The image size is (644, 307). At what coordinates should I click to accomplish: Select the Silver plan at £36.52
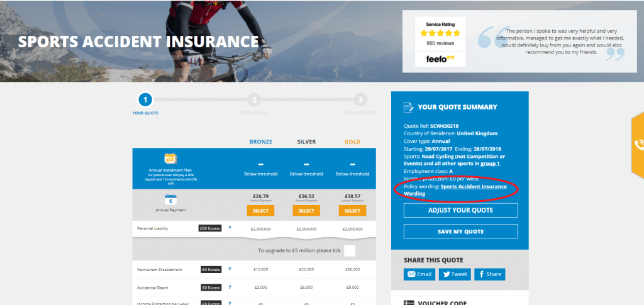coord(306,211)
